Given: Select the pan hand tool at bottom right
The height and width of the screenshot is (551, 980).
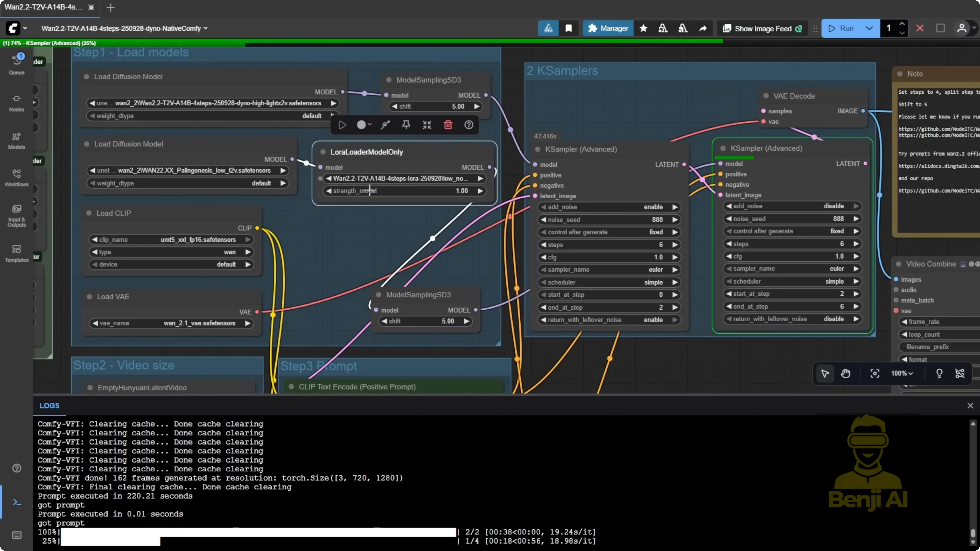Looking at the screenshot, I should [845, 373].
